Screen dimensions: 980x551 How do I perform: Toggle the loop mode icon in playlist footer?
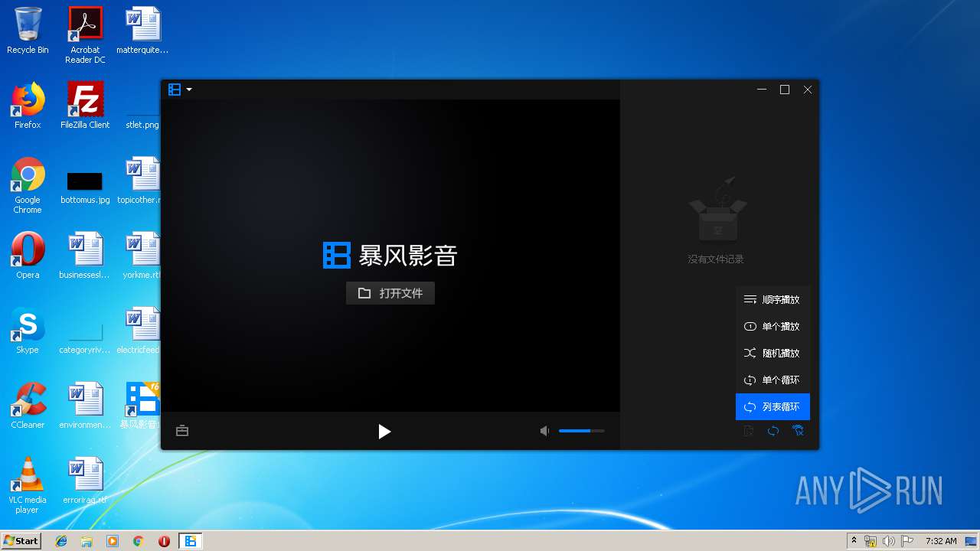(x=773, y=431)
